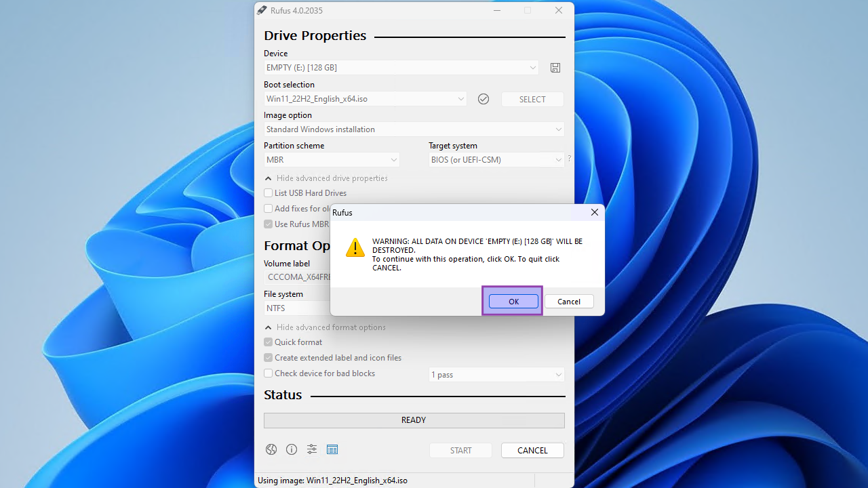Click the save drive image icon
Screen dimensions: 868x488
[x=555, y=68]
